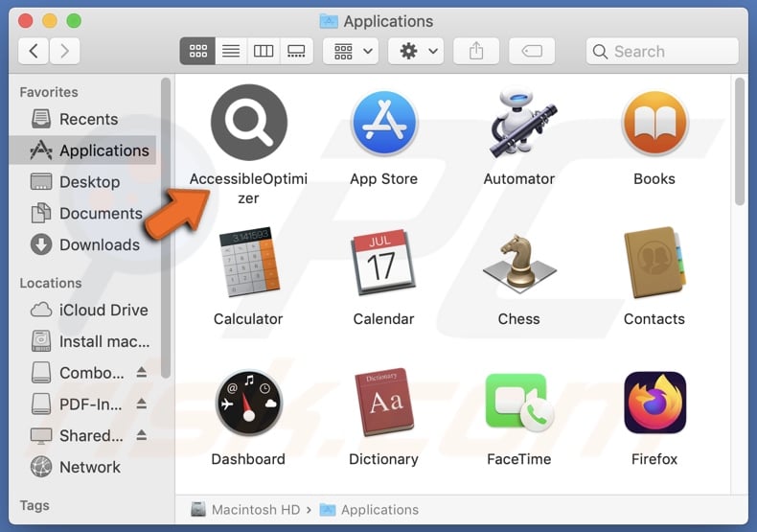Click the Tags section header
The height and width of the screenshot is (532, 757).
point(34,505)
